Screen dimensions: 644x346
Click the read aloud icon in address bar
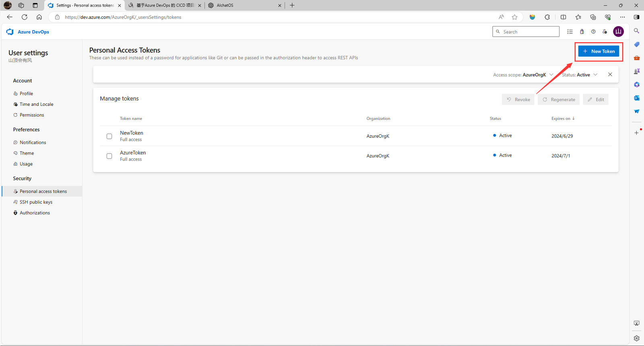(x=501, y=17)
